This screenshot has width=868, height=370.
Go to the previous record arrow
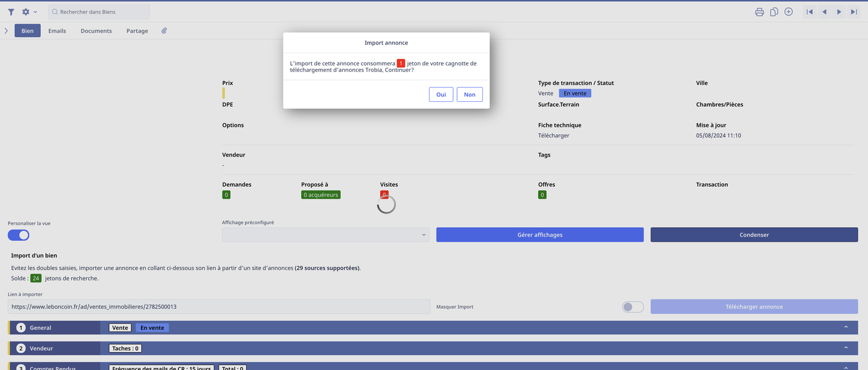[x=825, y=12]
